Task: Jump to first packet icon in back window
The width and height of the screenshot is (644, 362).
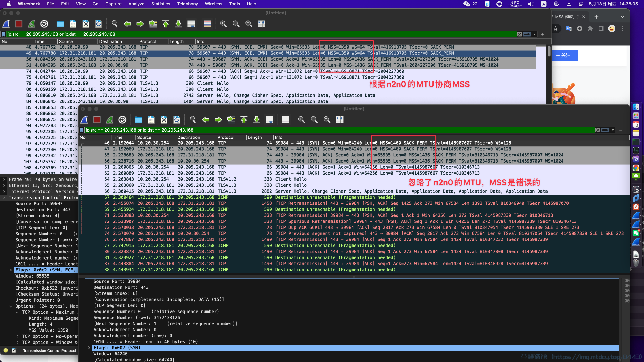Action: (166, 24)
